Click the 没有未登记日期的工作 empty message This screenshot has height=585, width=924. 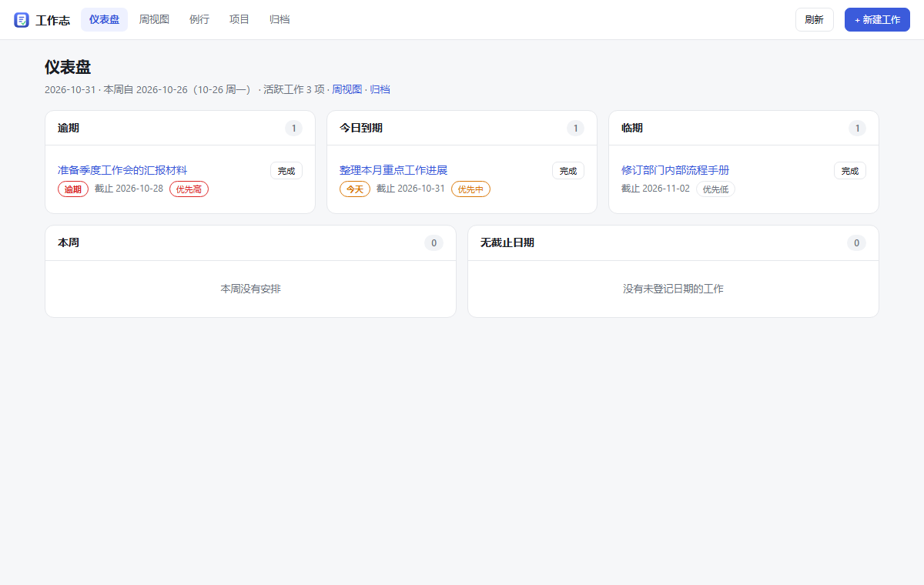[x=673, y=289]
